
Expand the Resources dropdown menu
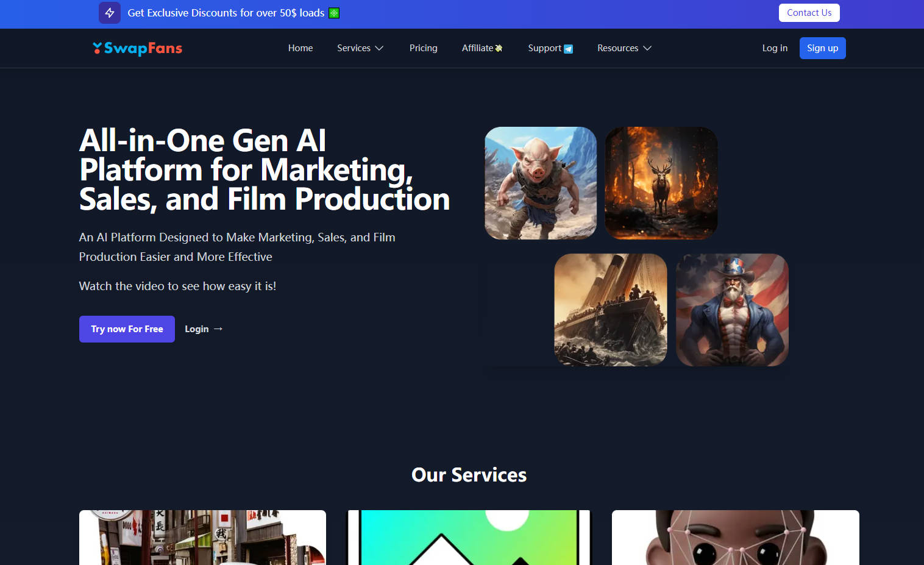coord(624,48)
